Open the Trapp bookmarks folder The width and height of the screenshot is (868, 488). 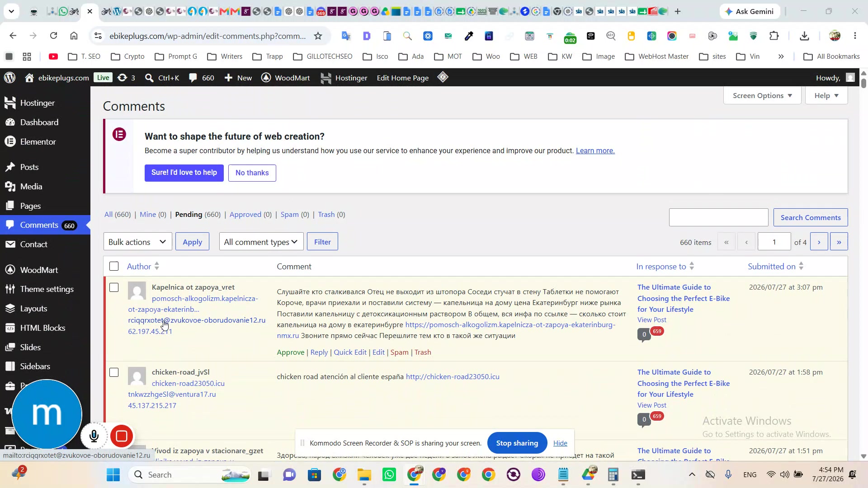(268, 56)
